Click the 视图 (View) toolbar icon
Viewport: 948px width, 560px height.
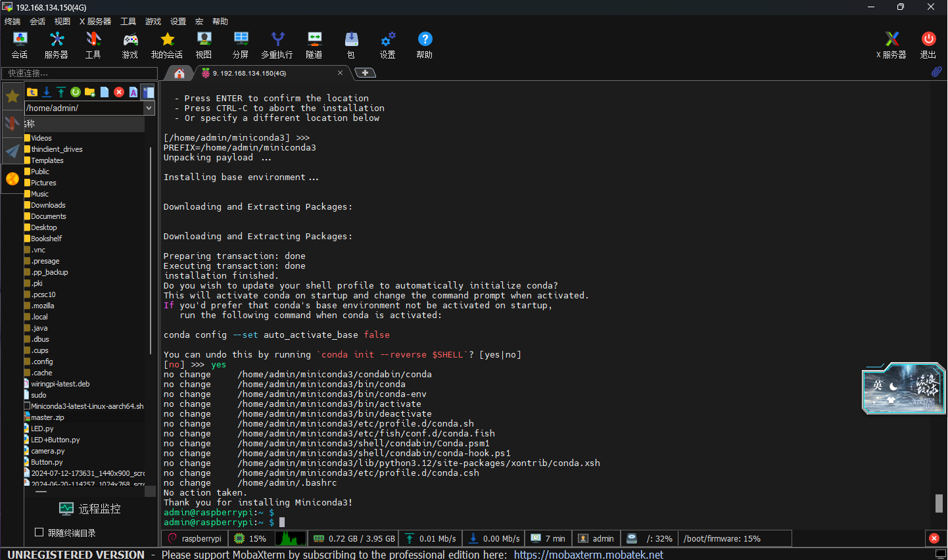tap(204, 45)
